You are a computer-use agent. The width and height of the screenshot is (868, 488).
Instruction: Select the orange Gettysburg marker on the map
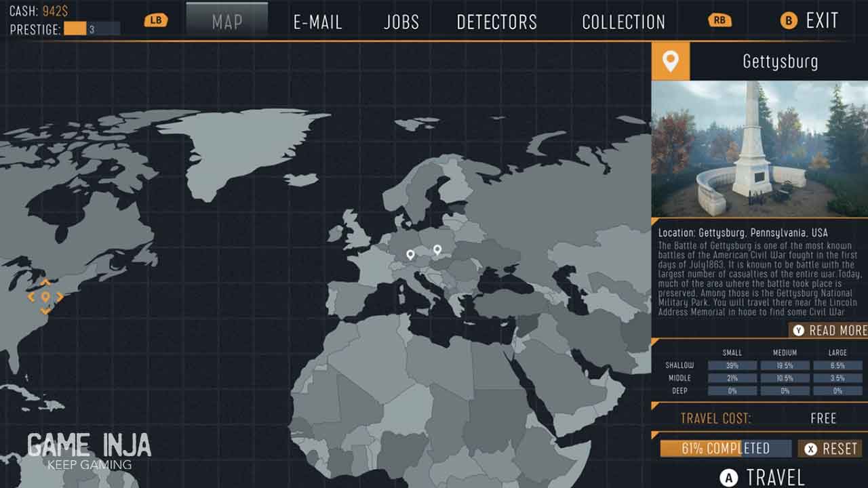coord(45,297)
